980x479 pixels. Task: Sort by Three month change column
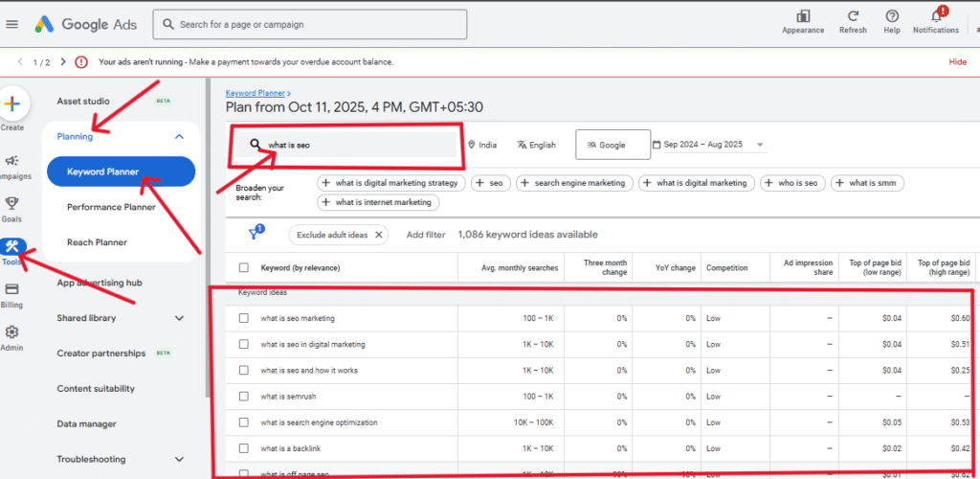[605, 267]
